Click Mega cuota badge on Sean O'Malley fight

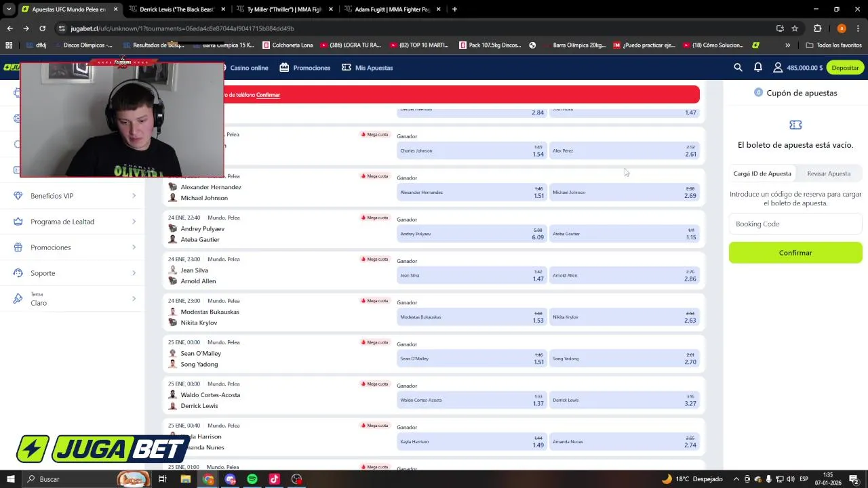(375, 342)
